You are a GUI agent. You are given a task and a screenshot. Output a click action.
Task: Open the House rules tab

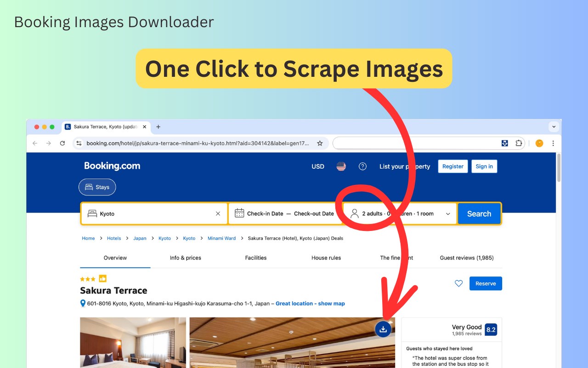326,258
